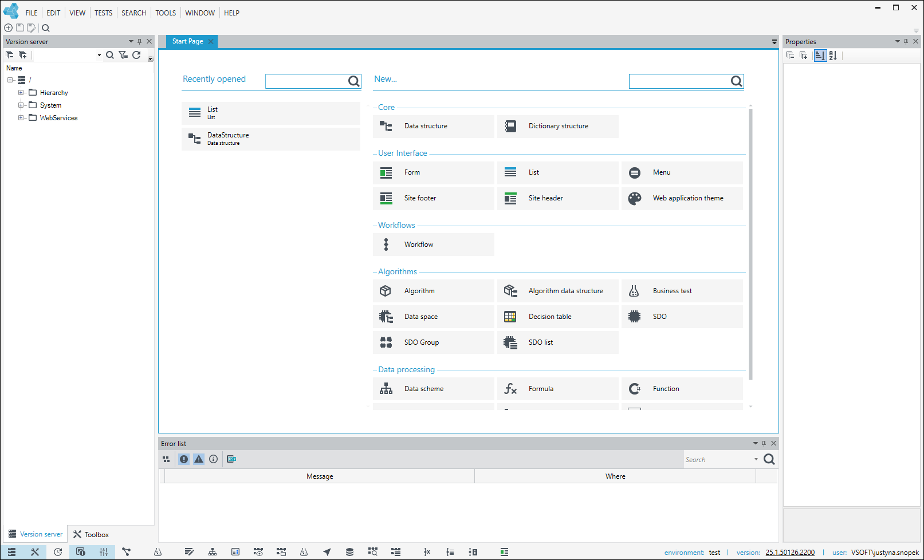Screen dimensions: 924x560
Task: Toggle categorized sort in Properties panel
Action: pyautogui.click(x=820, y=56)
